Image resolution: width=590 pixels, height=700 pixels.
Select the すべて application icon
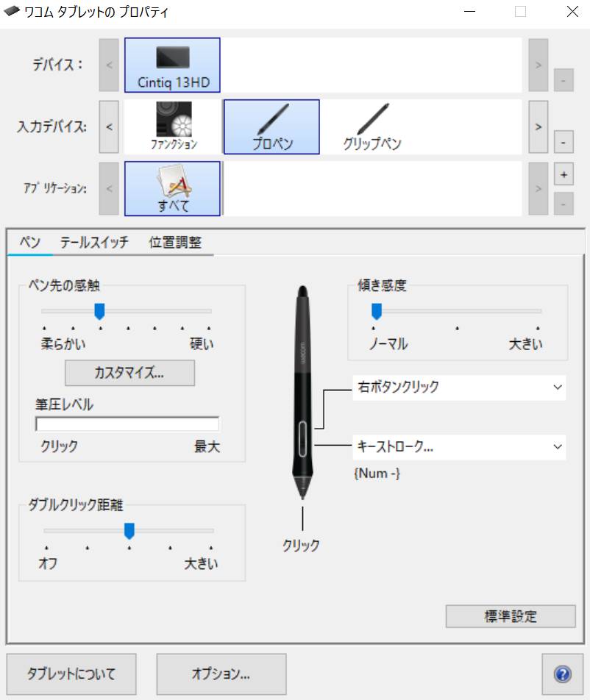click(172, 189)
